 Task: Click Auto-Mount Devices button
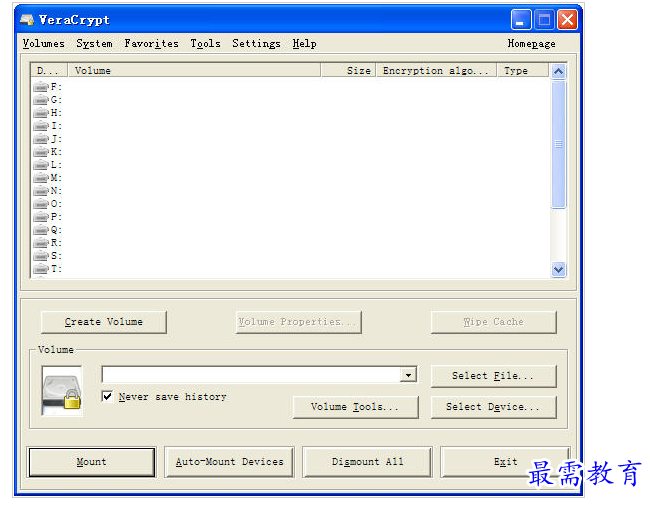(x=229, y=462)
